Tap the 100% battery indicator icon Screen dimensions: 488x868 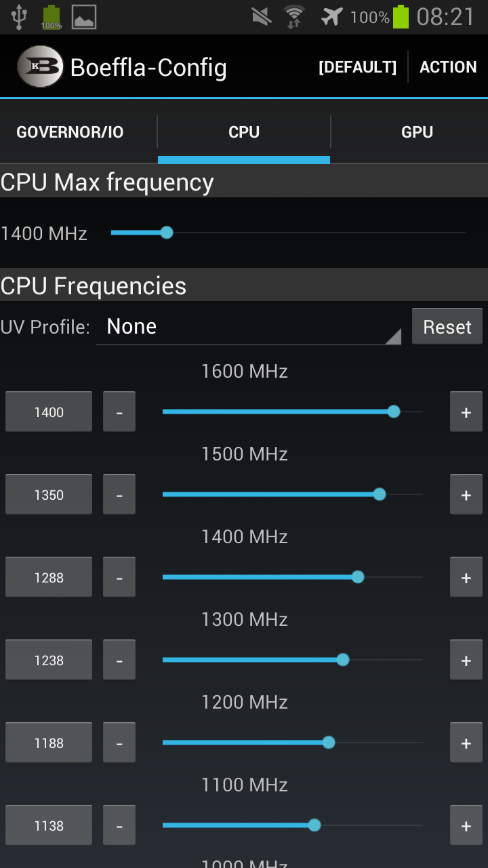point(401,16)
